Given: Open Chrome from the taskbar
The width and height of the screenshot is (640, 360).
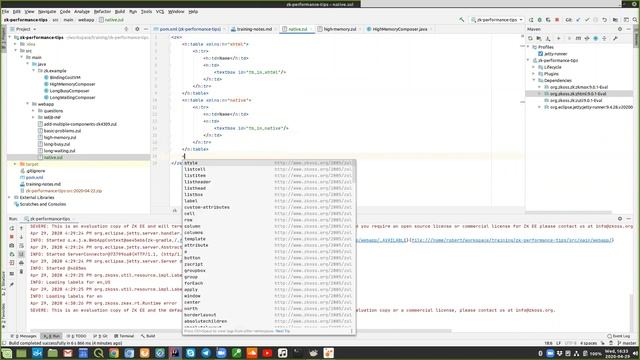Looking at the screenshot, I should coord(114,353).
